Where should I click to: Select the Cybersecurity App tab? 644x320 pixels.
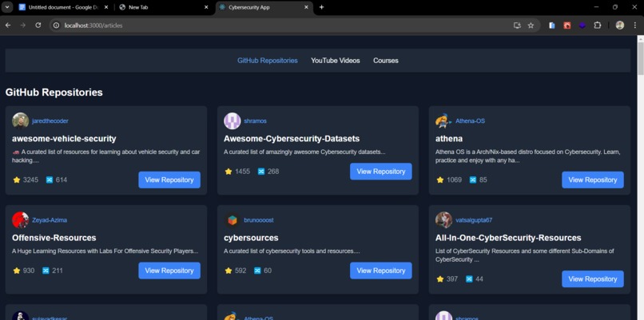[x=264, y=7]
